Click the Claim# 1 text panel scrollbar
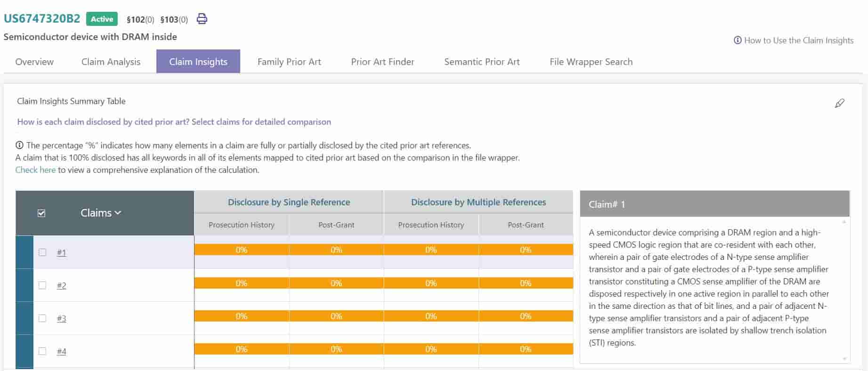868x371 pixels. pyautogui.click(x=844, y=290)
